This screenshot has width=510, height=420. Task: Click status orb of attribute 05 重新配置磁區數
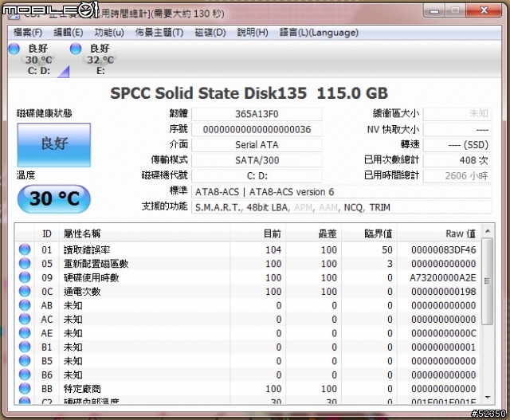coord(25,264)
